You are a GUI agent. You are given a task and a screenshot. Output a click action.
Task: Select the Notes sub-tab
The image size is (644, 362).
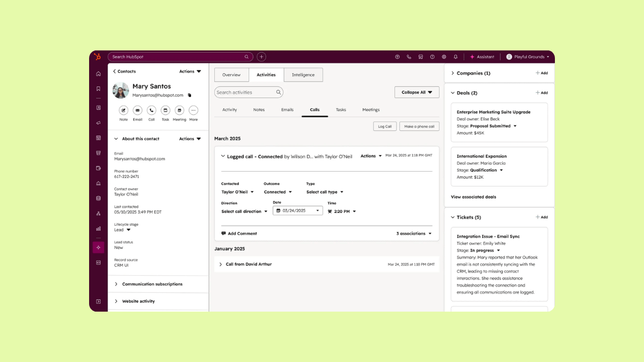[259, 110]
